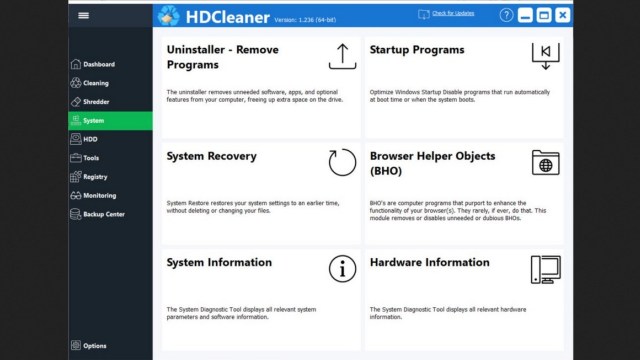The width and height of the screenshot is (640, 360).
Task: Minimize the HDCleaner window
Action: click(525, 16)
